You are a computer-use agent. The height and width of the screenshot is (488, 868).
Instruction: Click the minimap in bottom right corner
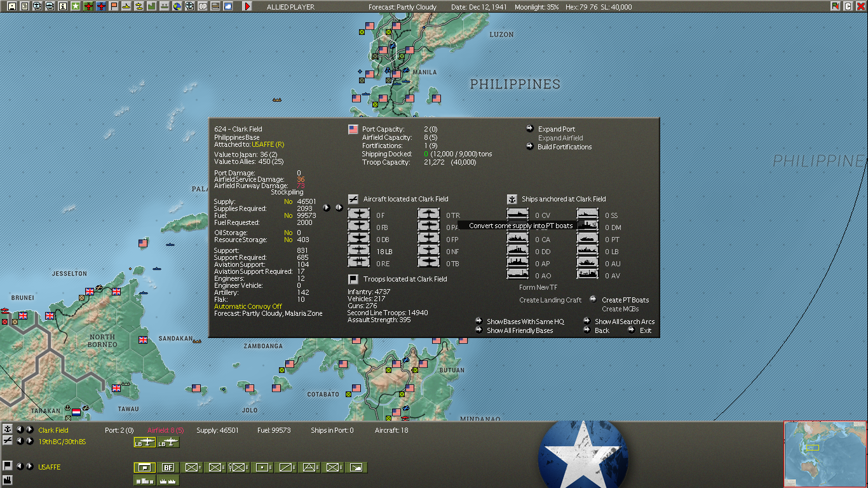click(825, 454)
